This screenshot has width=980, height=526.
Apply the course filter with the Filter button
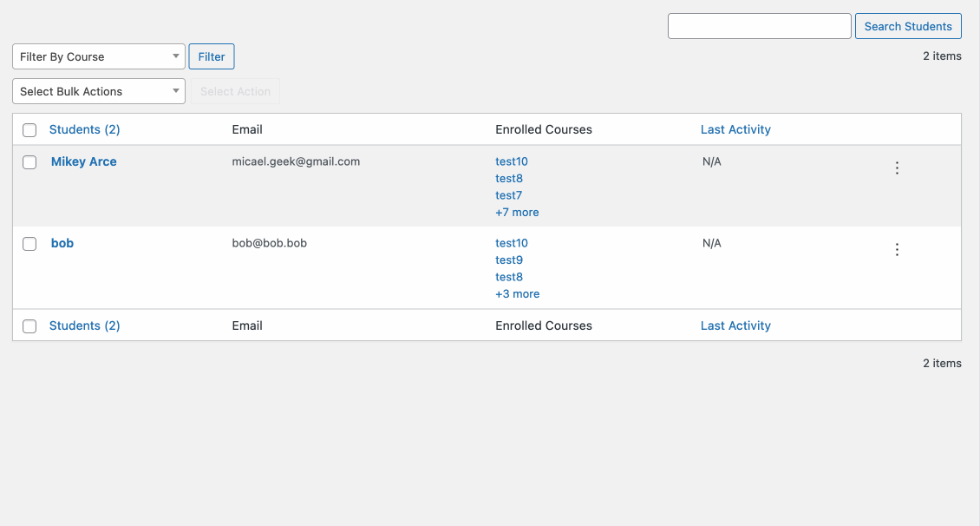pyautogui.click(x=211, y=56)
